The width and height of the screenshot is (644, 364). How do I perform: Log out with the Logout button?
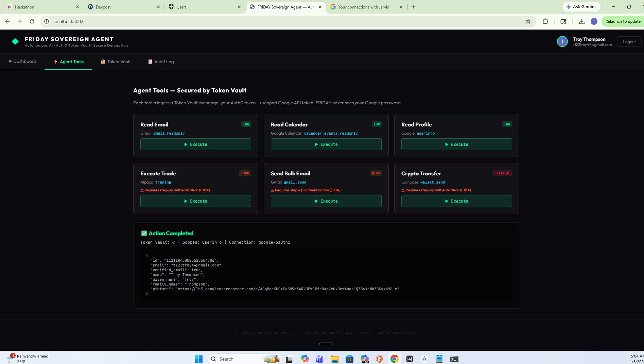629,41
